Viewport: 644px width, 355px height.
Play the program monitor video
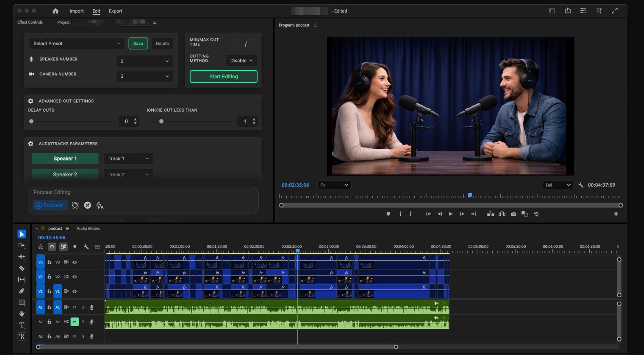451,214
